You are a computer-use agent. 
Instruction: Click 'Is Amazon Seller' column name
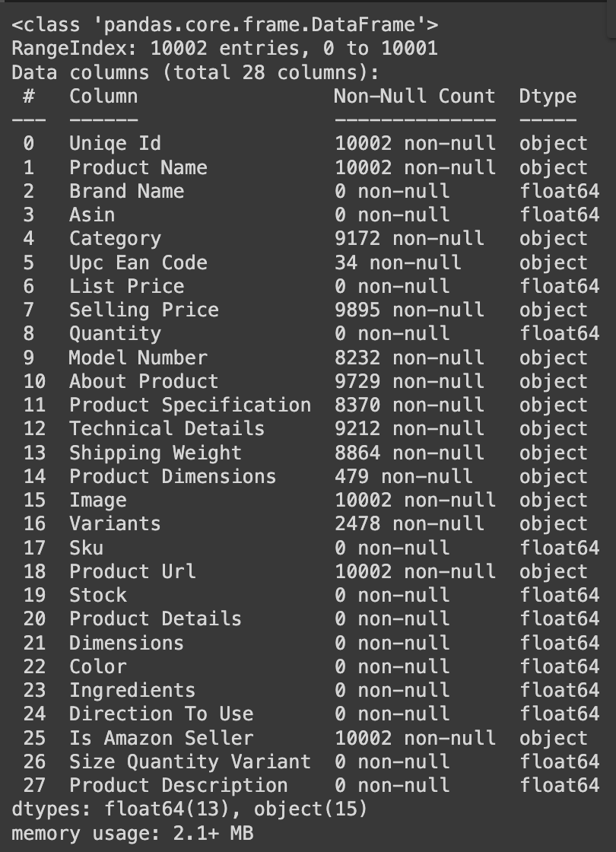coord(160,738)
